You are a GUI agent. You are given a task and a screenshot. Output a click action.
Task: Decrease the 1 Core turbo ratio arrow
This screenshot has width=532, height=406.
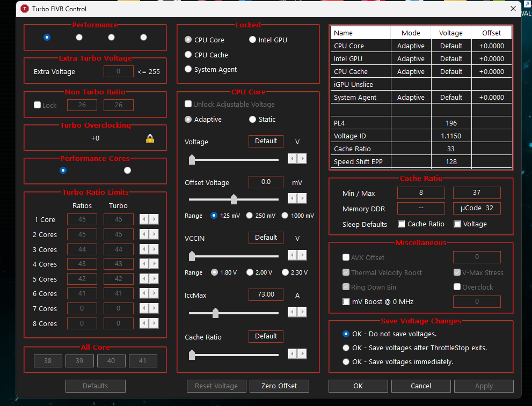coord(144,219)
